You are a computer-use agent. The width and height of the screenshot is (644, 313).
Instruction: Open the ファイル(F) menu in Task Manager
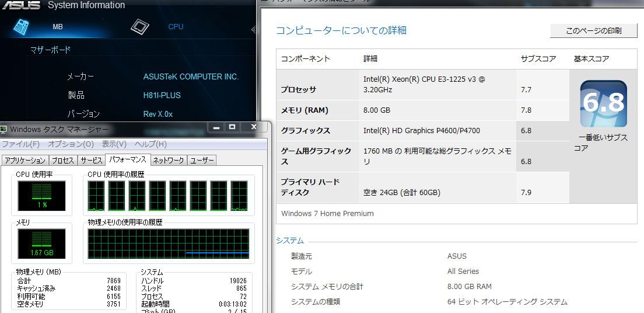pos(20,144)
